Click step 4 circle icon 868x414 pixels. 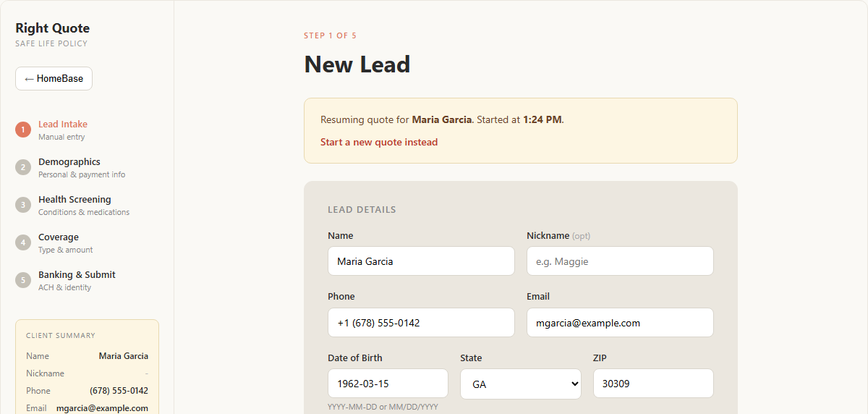pos(23,242)
